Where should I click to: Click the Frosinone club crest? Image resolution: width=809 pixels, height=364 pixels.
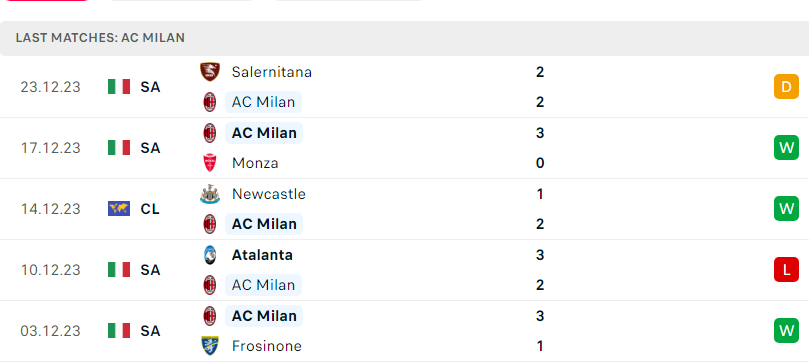tap(210, 346)
